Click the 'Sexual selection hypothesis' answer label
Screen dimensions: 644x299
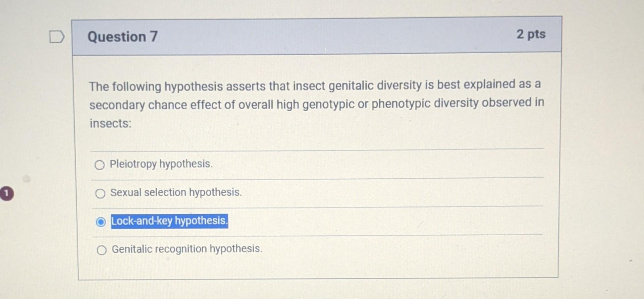176,193
